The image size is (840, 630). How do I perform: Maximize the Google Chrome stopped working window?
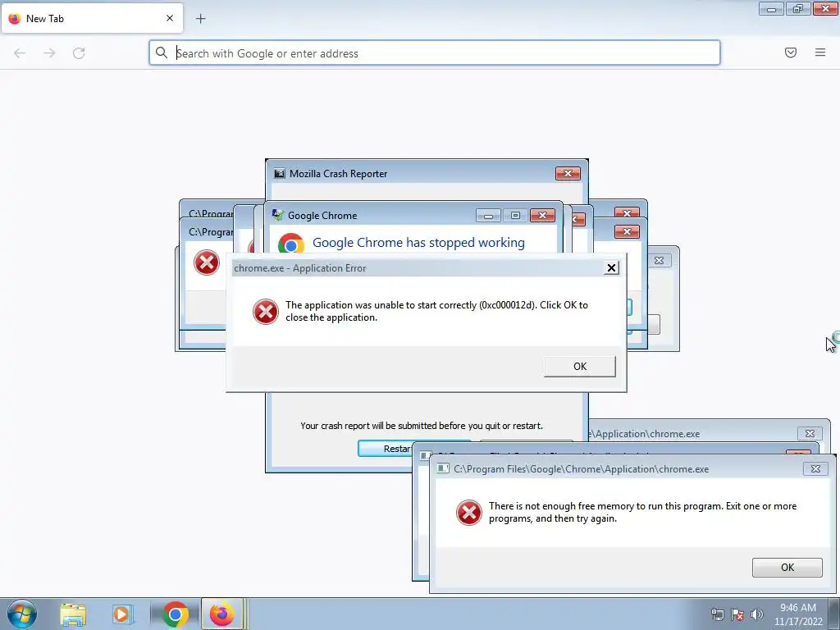(x=515, y=216)
